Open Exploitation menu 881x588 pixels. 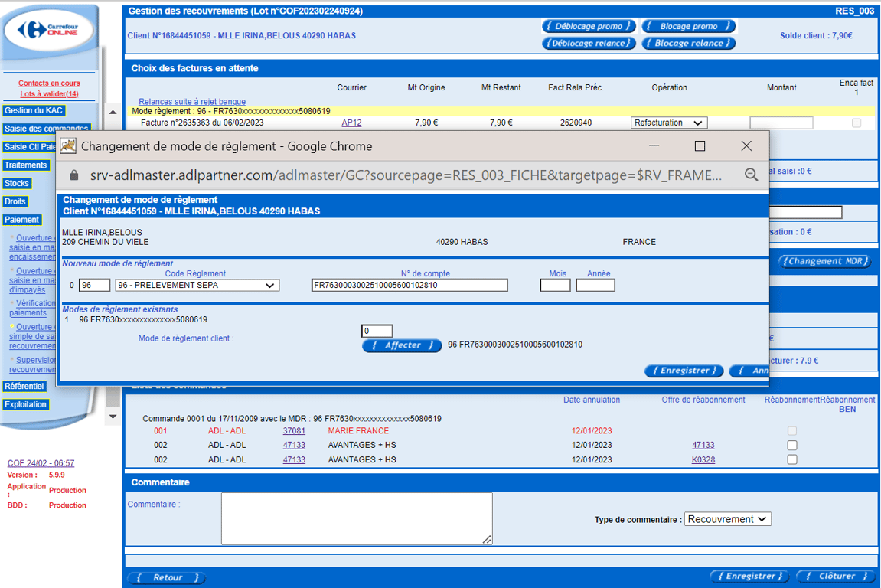26,404
